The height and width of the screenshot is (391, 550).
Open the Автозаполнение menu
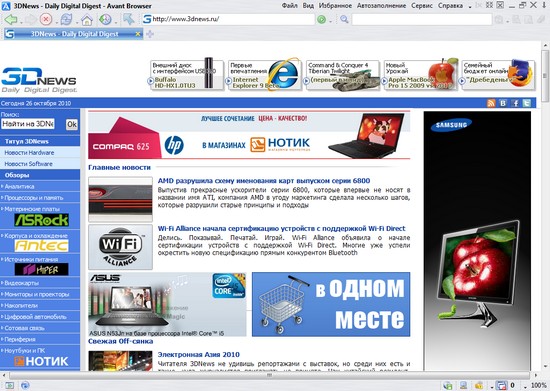382,6
